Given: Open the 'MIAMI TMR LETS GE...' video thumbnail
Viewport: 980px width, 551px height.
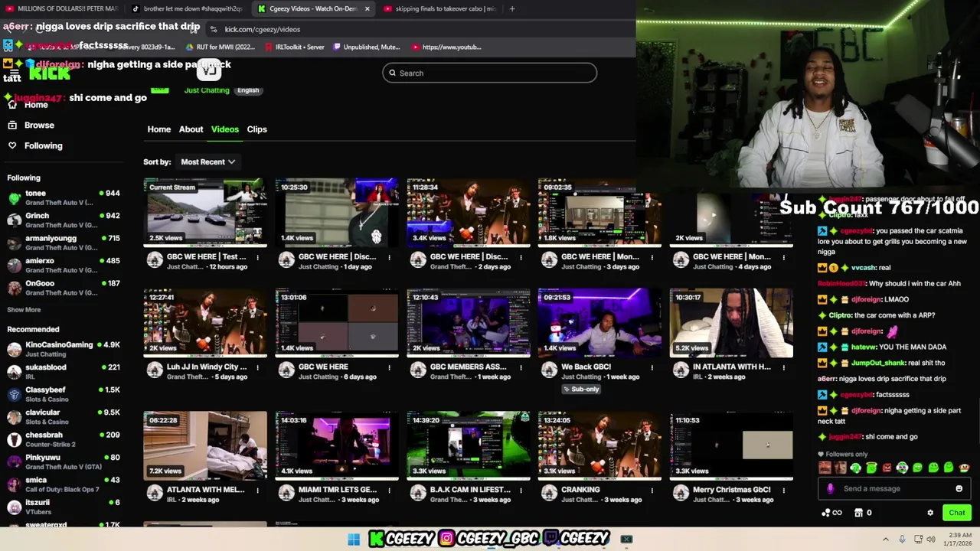Looking at the screenshot, I should (x=337, y=445).
